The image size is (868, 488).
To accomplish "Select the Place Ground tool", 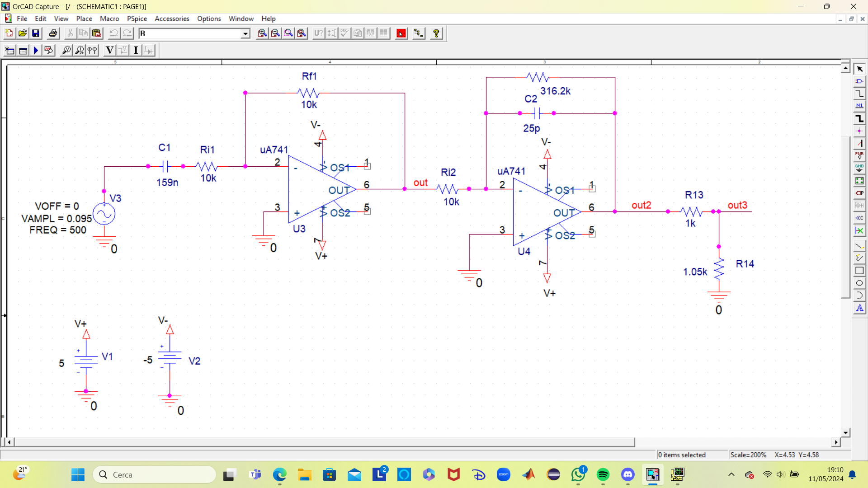I will pyautogui.click(x=859, y=168).
